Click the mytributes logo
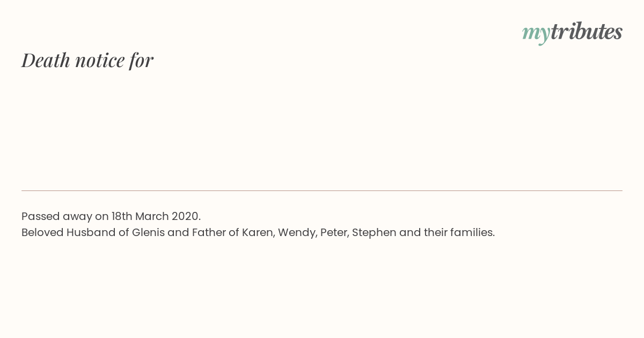 (572, 32)
